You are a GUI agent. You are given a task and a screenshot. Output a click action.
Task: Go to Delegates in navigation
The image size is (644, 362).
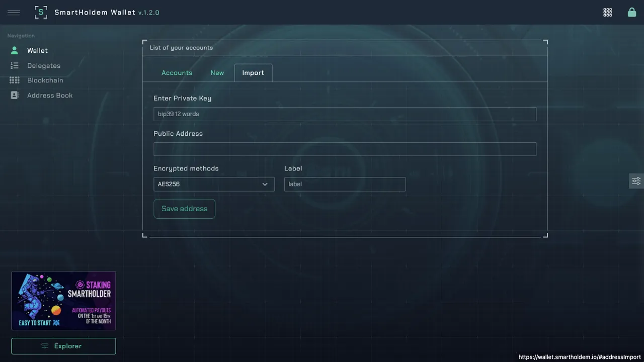44,66
